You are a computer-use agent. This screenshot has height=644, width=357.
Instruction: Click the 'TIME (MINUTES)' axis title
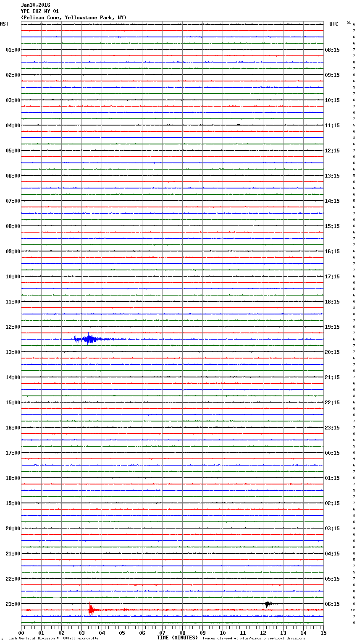177,638
